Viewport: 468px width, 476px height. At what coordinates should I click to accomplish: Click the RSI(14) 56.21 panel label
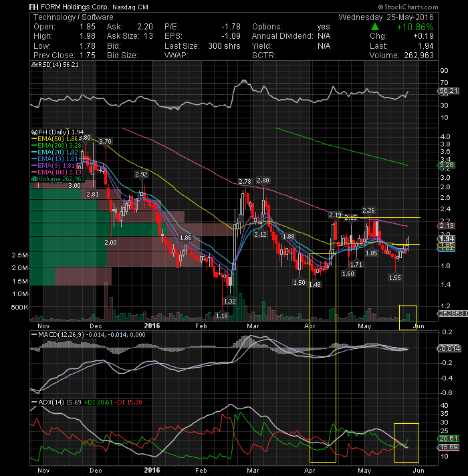[55, 65]
